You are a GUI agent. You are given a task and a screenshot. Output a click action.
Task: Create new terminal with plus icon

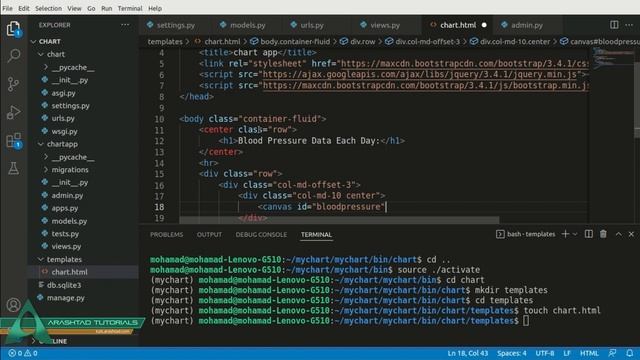(565, 234)
